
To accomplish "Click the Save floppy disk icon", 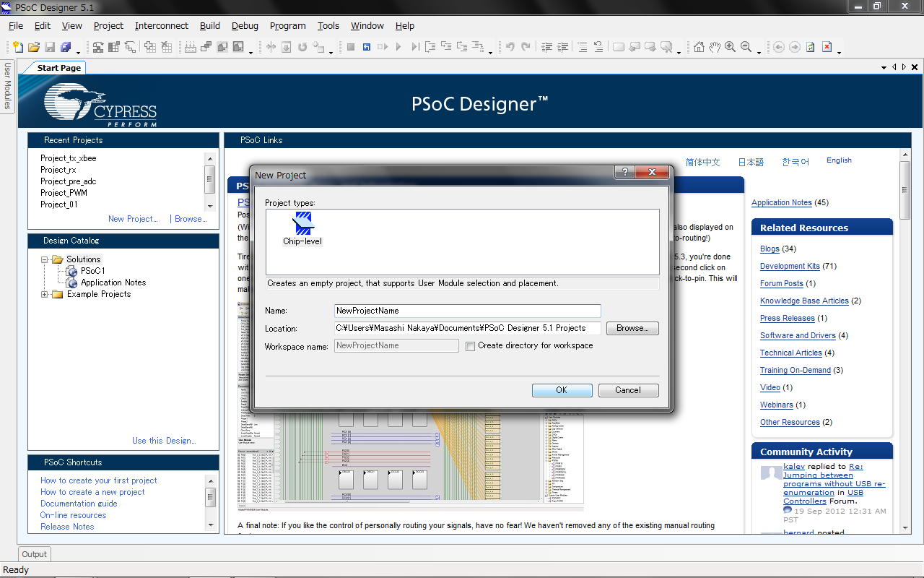I will tap(50, 47).
